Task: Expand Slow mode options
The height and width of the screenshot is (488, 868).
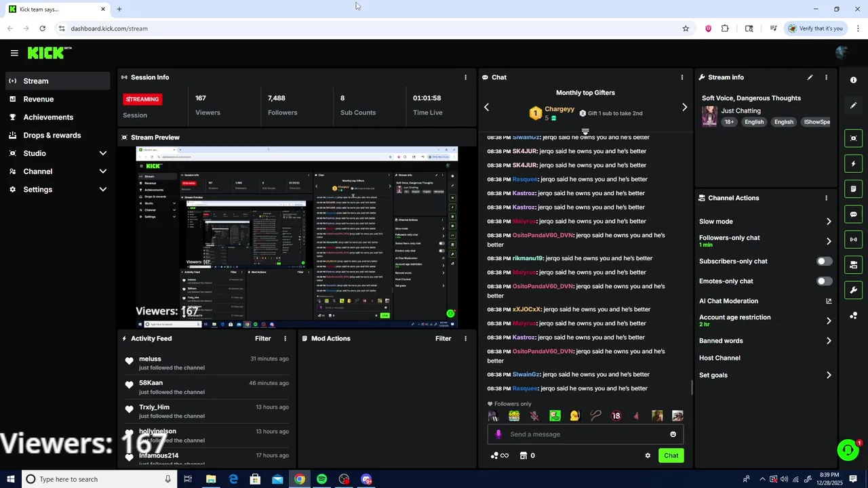Action: click(x=829, y=222)
